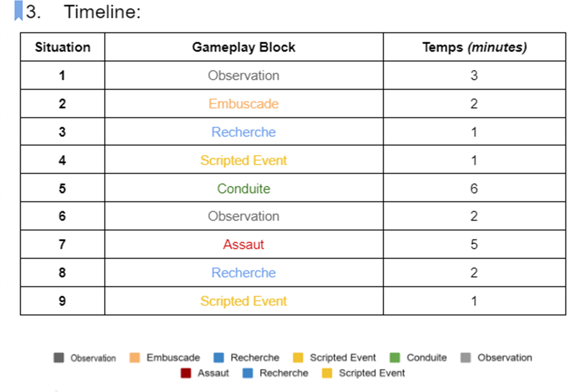Select the green Conduite text in the table

(243, 189)
